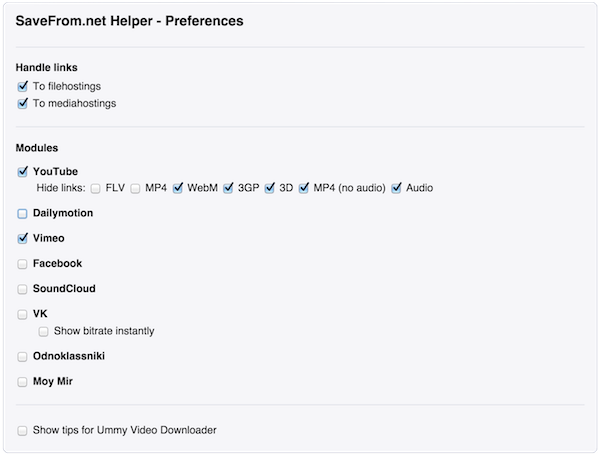The height and width of the screenshot is (456, 600).
Task: Tick the VK module checkbox
Action: click(23, 314)
